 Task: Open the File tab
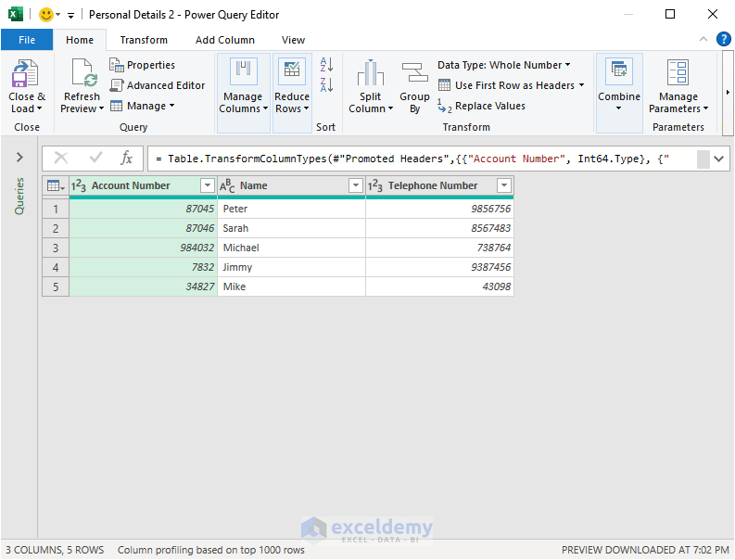click(x=27, y=40)
